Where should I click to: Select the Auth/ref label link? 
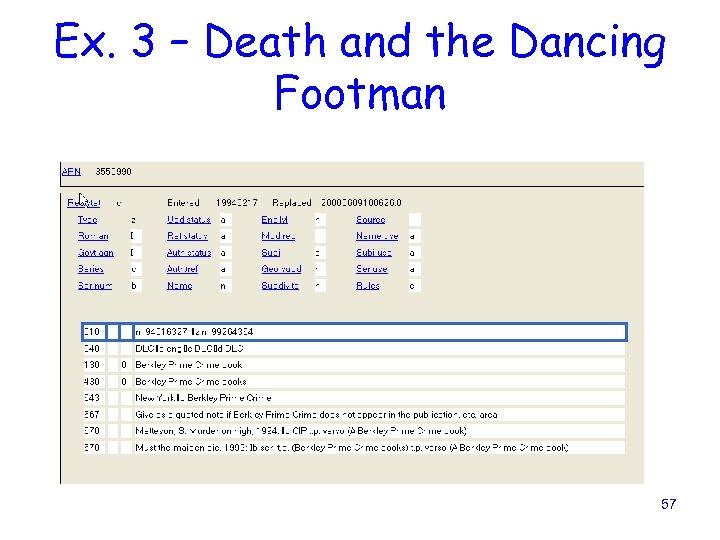click(x=182, y=269)
